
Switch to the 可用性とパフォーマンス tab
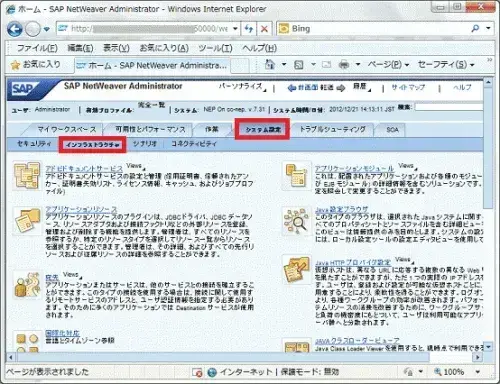(150, 129)
